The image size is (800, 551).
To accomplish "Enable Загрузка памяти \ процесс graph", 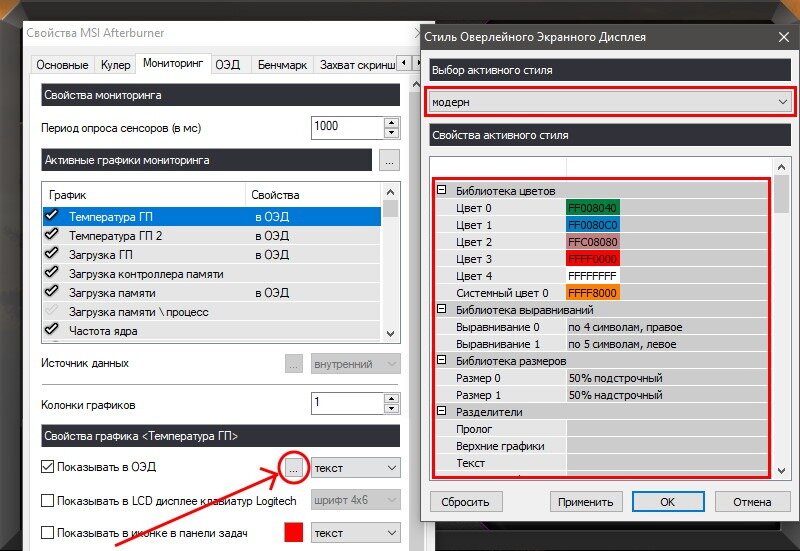I will tap(52, 311).
